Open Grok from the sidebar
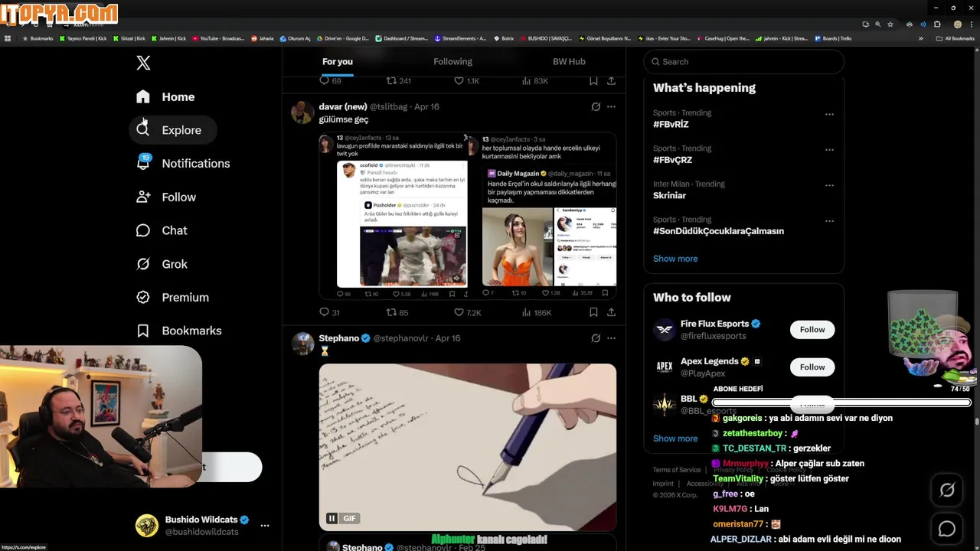980x551 pixels. (x=162, y=264)
